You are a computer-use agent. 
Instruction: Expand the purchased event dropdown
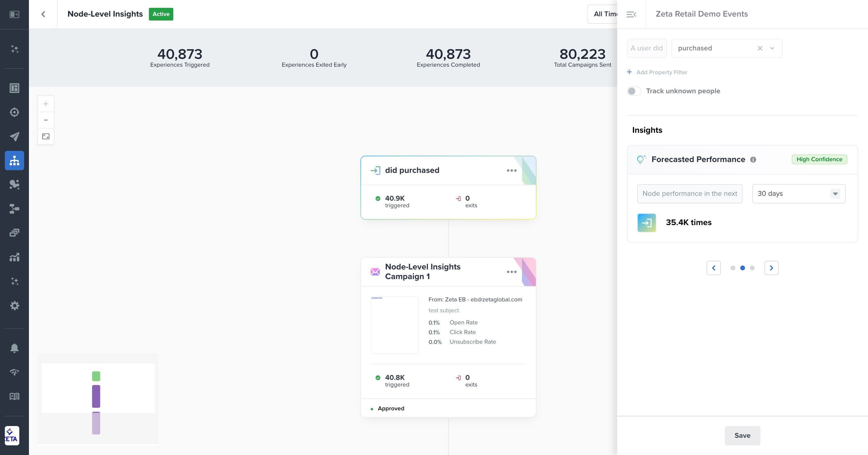point(772,48)
